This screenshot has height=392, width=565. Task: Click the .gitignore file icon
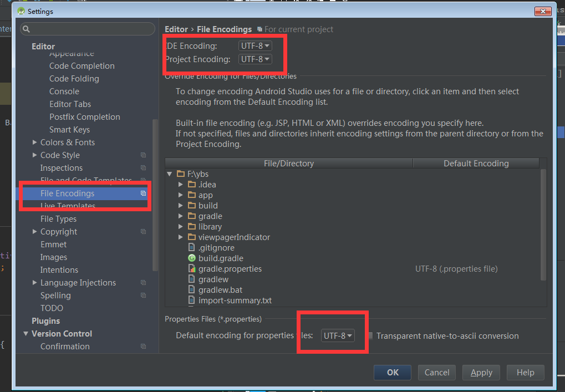click(192, 247)
